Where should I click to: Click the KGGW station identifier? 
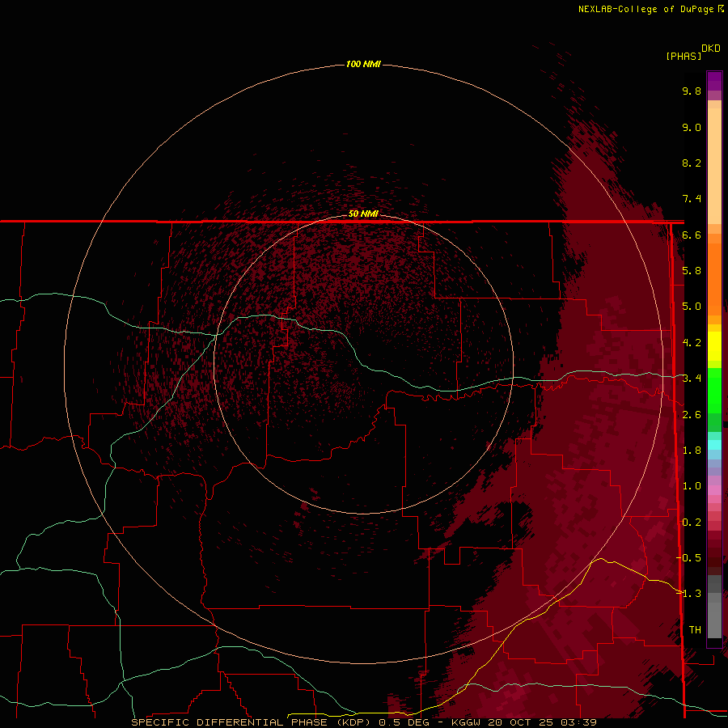467,722
